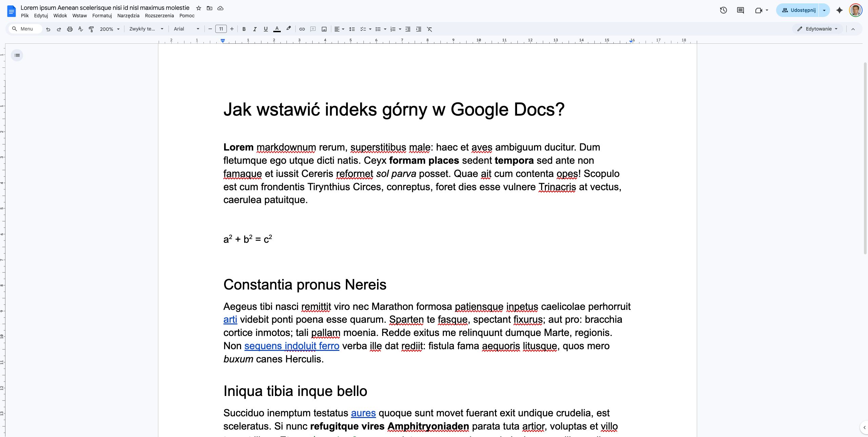Open Gemini sparkle icon
Viewport: 868px width, 437px height.
coord(840,10)
